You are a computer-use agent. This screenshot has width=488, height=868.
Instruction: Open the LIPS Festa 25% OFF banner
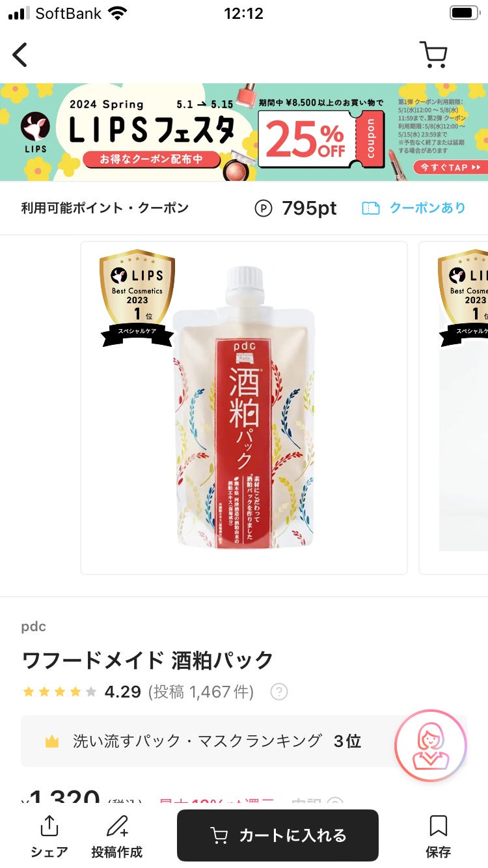[x=244, y=132]
